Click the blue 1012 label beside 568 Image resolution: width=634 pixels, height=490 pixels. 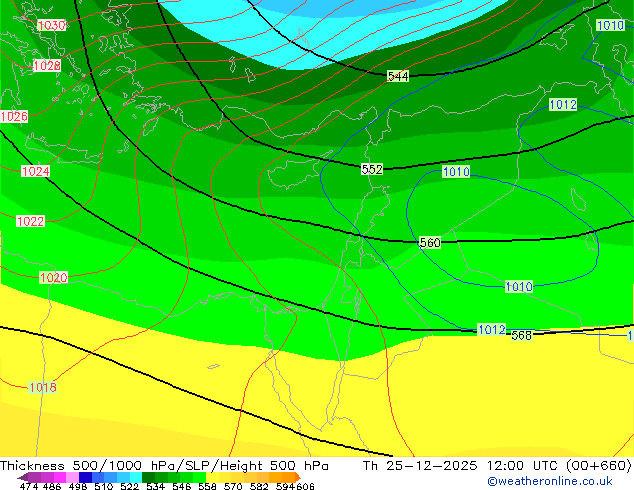coord(492,329)
